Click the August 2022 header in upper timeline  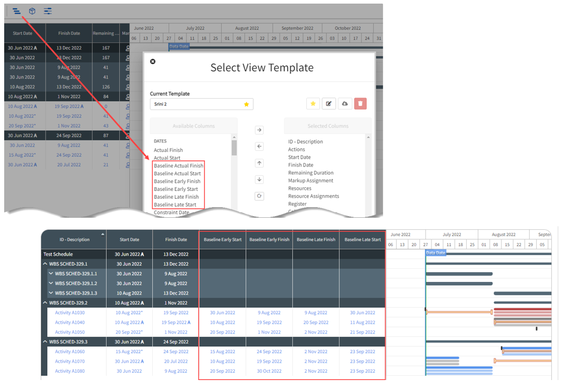pos(247,28)
